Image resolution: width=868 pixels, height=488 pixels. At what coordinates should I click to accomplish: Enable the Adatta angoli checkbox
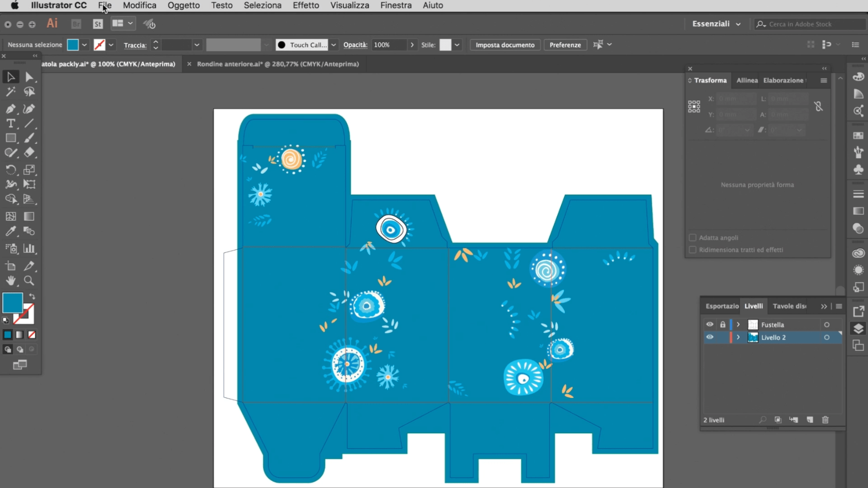point(692,238)
